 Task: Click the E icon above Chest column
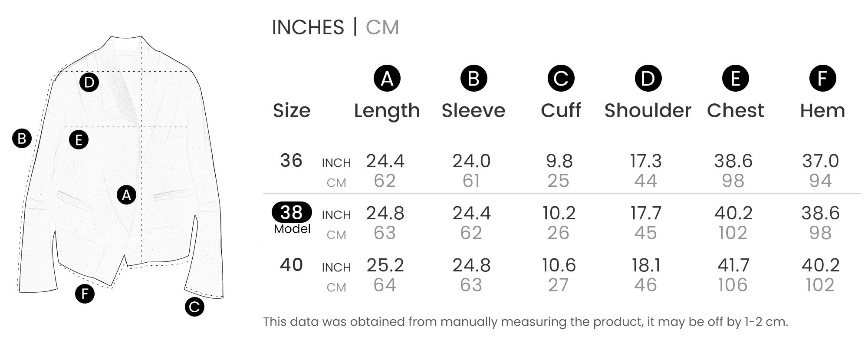click(x=735, y=79)
